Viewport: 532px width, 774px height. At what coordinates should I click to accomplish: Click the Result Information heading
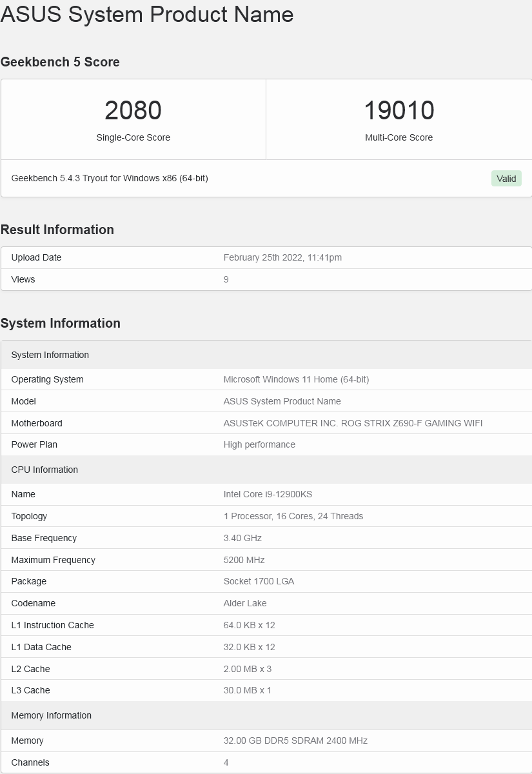[57, 230]
